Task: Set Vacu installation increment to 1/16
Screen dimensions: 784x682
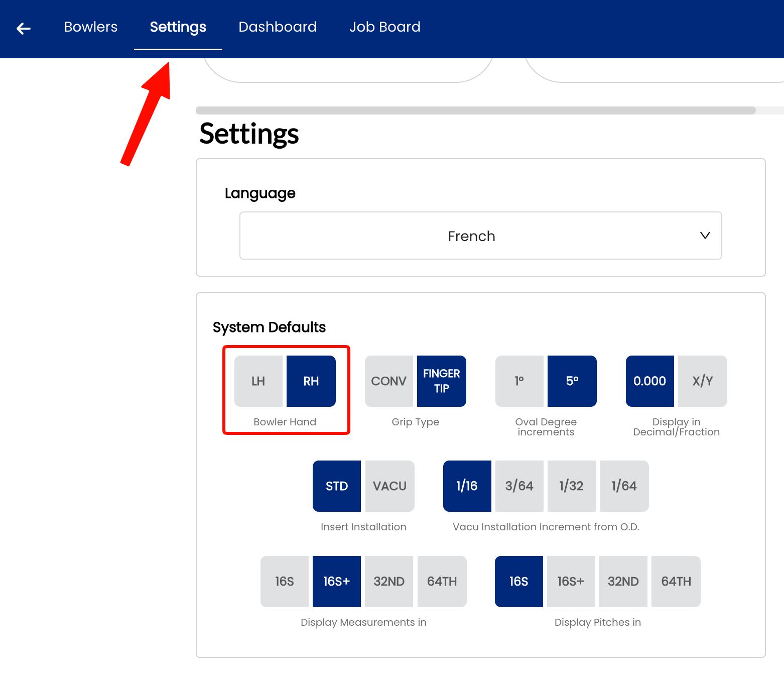Action: pyautogui.click(x=467, y=486)
